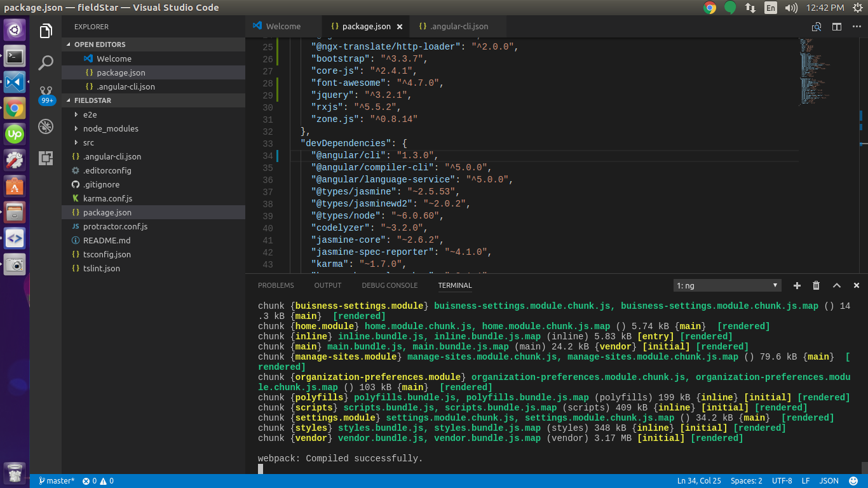Switch to the Welcome tab
The width and height of the screenshot is (868, 488).
[282, 26]
